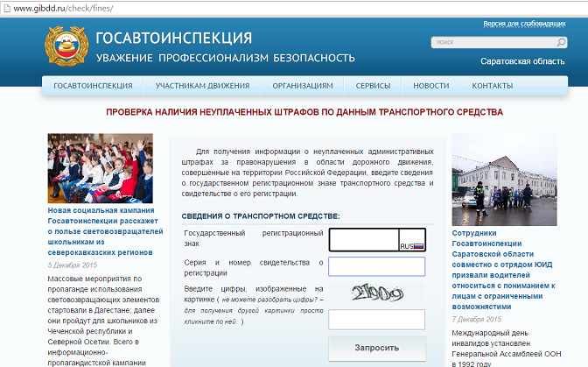Open the version for visually impaired link
This screenshot has width=588, height=367.
click(x=524, y=24)
